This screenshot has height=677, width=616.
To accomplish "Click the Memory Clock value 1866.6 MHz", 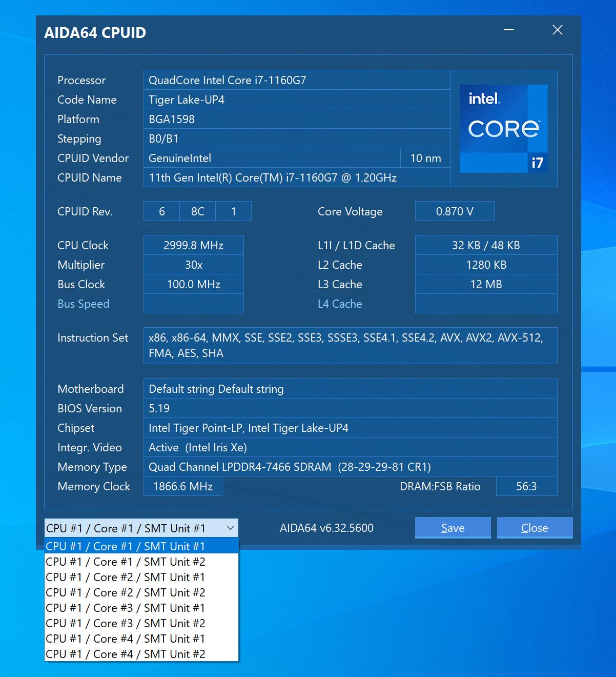I will click(x=183, y=486).
